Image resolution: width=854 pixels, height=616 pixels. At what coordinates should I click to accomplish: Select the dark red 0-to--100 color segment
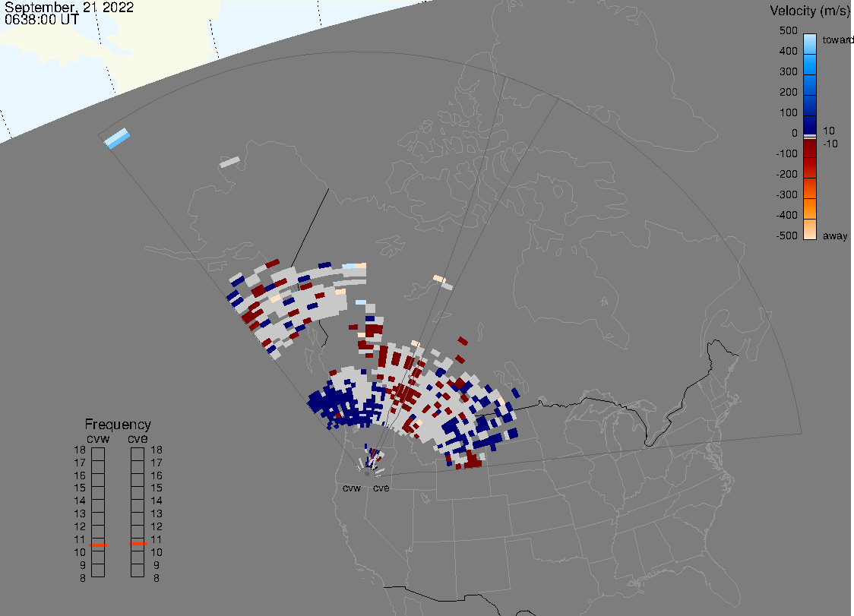[810, 148]
